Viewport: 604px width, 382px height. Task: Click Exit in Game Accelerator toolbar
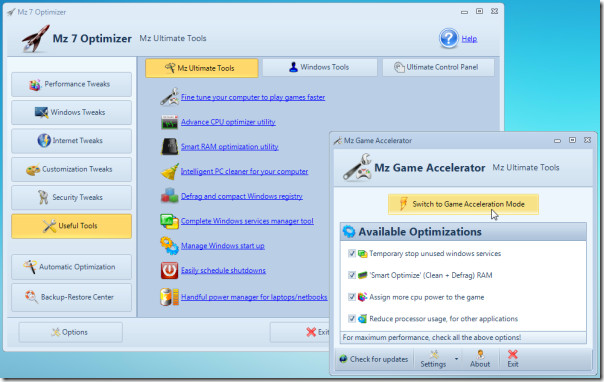click(513, 359)
